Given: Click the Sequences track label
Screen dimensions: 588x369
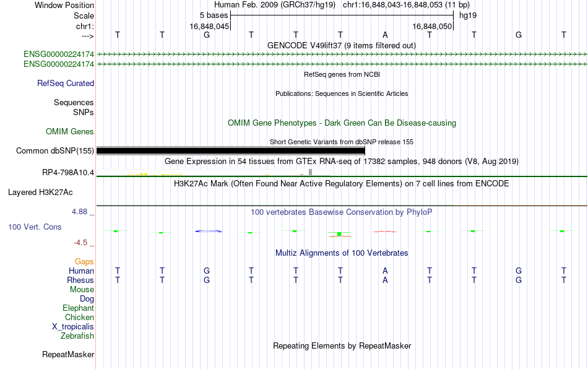Looking at the screenshot, I should pos(74,102).
